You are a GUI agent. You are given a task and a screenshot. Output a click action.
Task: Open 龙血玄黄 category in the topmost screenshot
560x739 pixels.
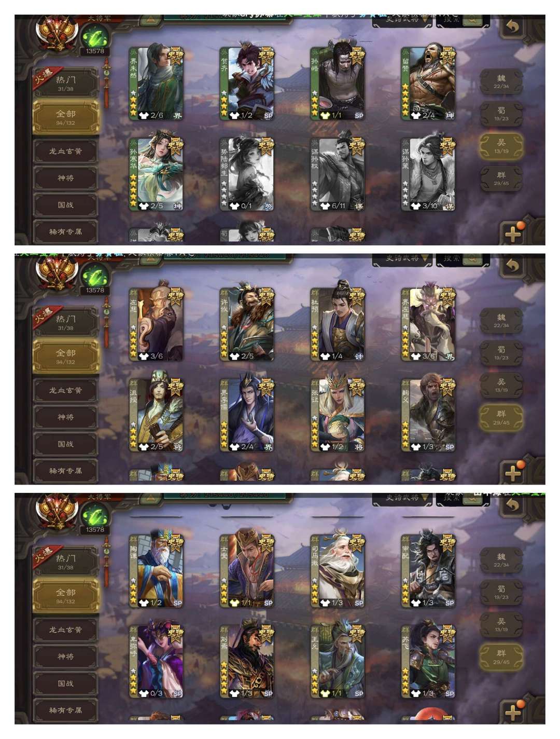pyautogui.click(x=65, y=152)
